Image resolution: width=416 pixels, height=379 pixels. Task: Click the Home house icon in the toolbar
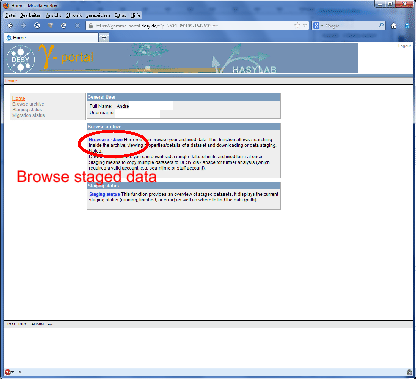click(x=394, y=25)
